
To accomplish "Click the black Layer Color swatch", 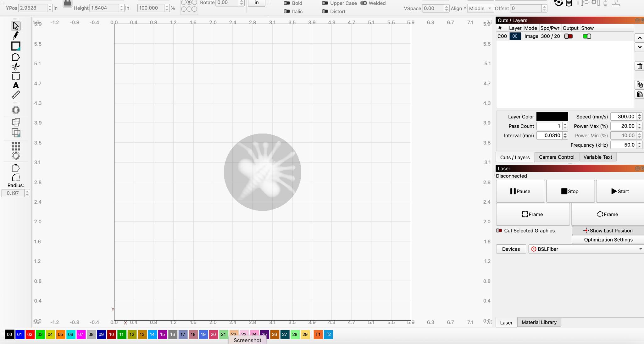I will [552, 117].
